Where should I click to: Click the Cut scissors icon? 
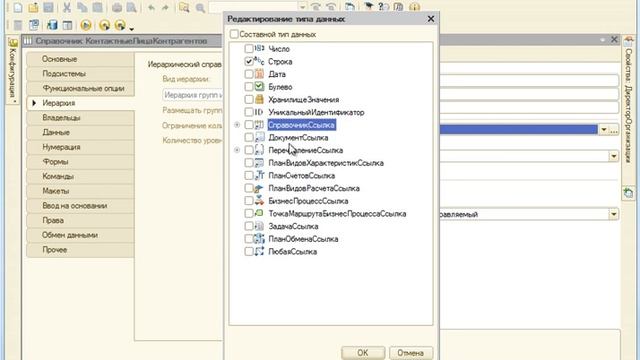point(67,7)
